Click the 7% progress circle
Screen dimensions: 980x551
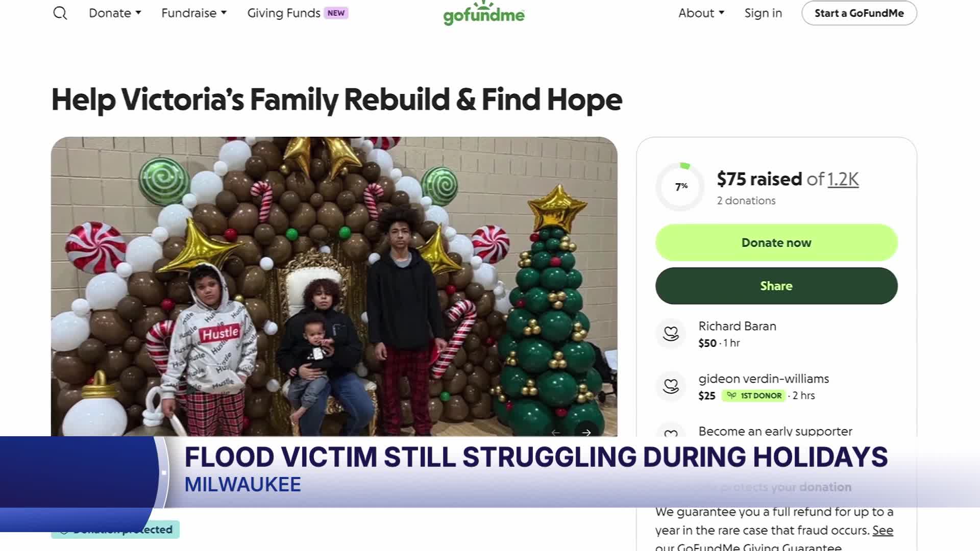click(x=680, y=187)
